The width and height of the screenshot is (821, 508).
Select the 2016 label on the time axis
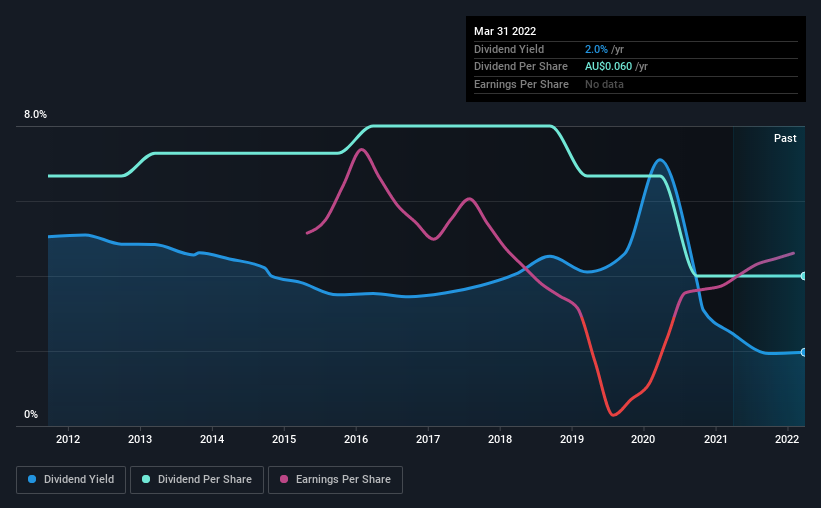coord(356,439)
